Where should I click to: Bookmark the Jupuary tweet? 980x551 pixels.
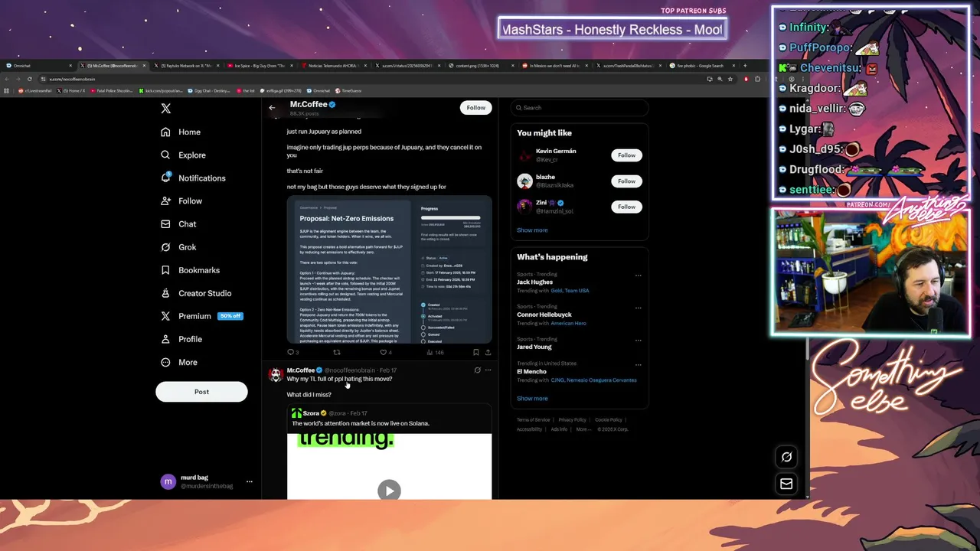click(x=475, y=352)
